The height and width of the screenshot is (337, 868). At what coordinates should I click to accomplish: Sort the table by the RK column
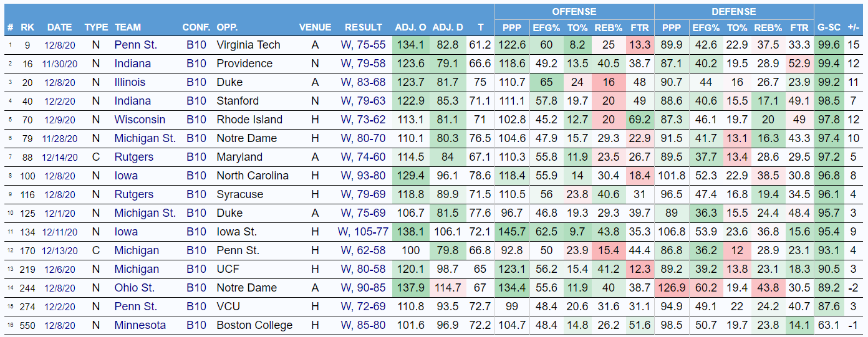click(x=27, y=27)
